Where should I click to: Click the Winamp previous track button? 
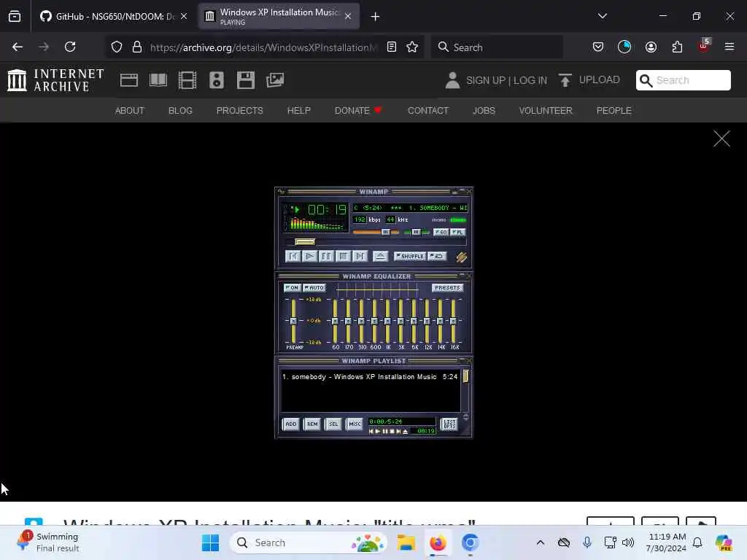click(x=293, y=256)
